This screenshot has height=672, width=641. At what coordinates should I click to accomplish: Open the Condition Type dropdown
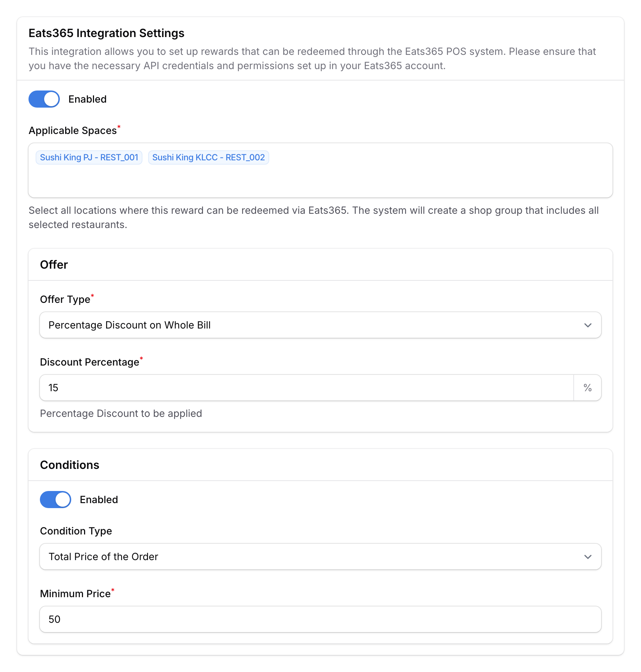pos(320,557)
